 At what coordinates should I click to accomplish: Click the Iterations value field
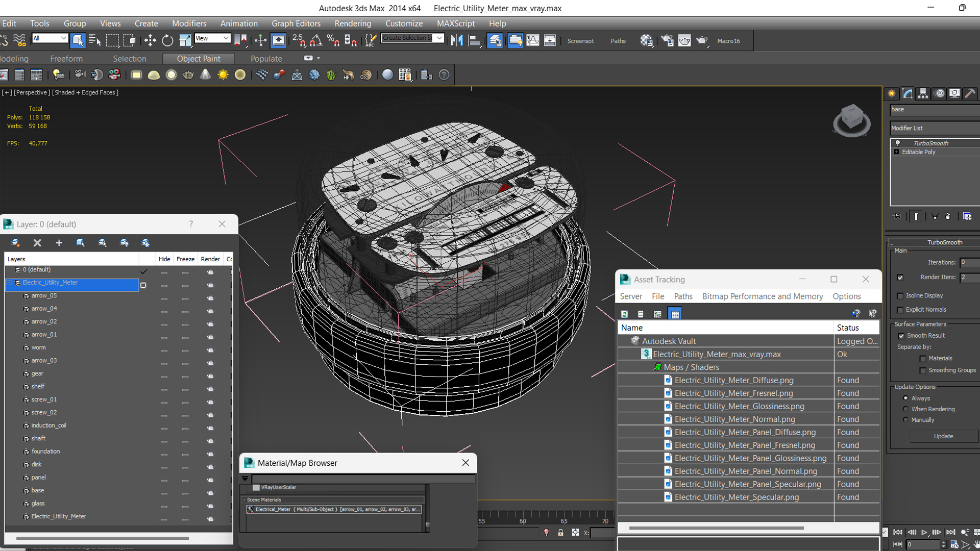969,262
